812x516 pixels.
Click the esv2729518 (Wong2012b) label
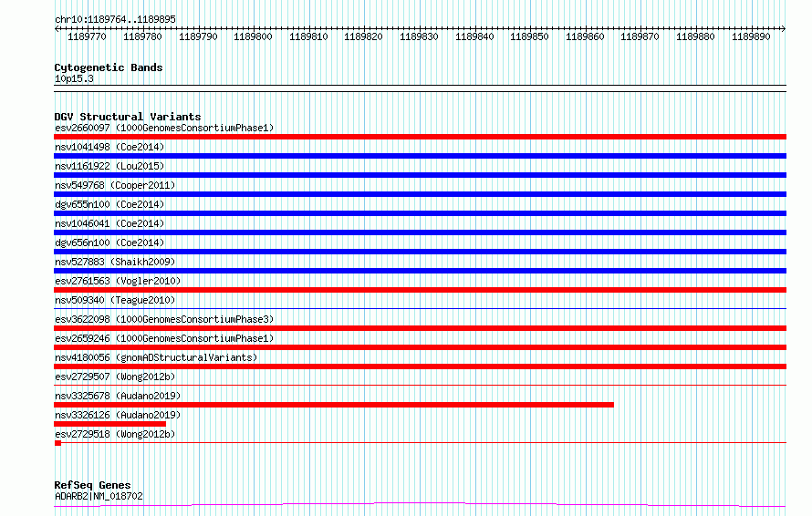click(115, 434)
